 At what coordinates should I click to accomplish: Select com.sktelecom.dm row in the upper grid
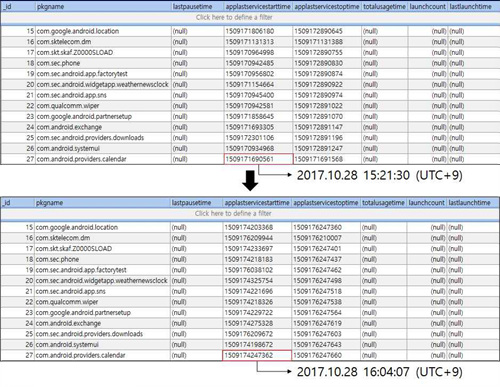[250, 42]
